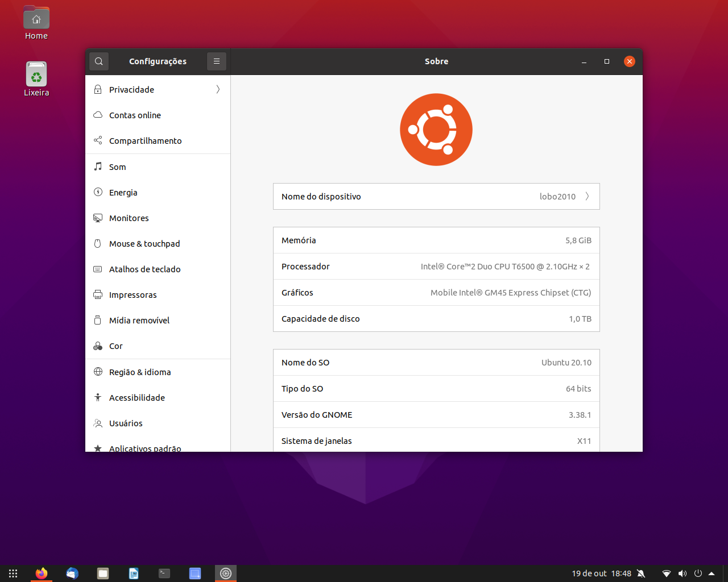Click the volume icon in system tray
Screen dimensions: 728x582
click(x=682, y=573)
